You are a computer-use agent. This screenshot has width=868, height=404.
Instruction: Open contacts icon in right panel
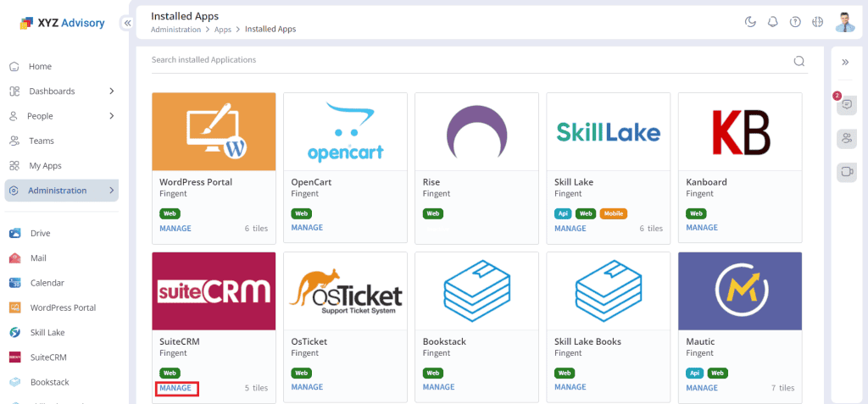pyautogui.click(x=847, y=138)
